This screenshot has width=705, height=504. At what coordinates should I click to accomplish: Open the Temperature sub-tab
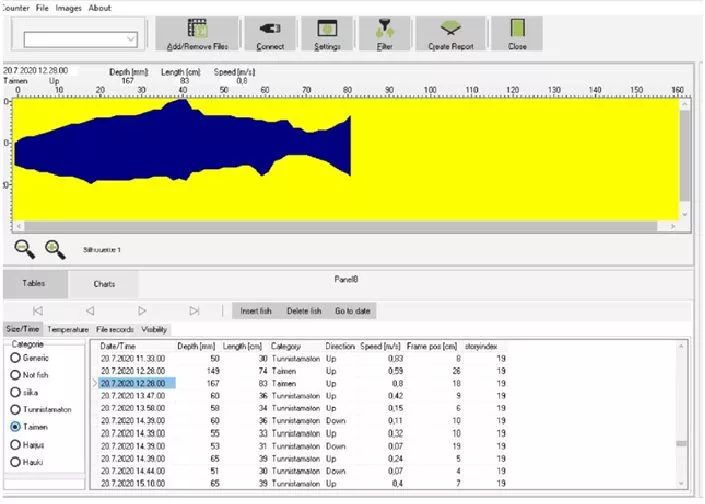[68, 329]
